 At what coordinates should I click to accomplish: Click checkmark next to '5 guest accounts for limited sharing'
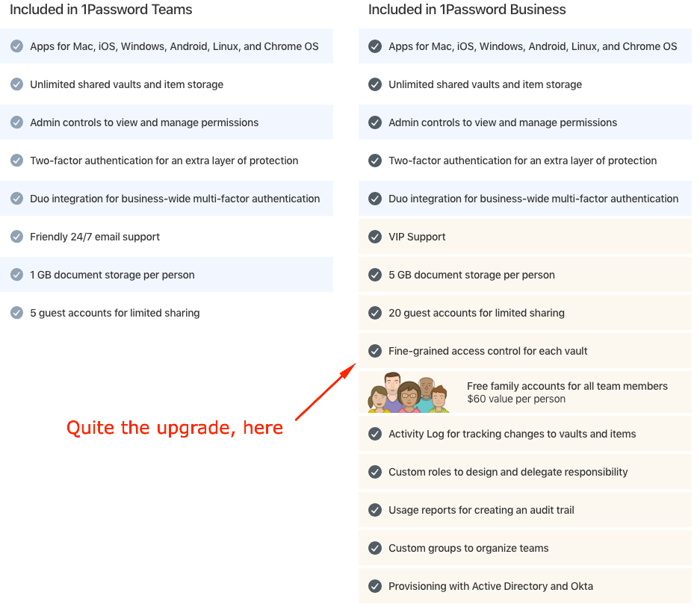tap(17, 313)
